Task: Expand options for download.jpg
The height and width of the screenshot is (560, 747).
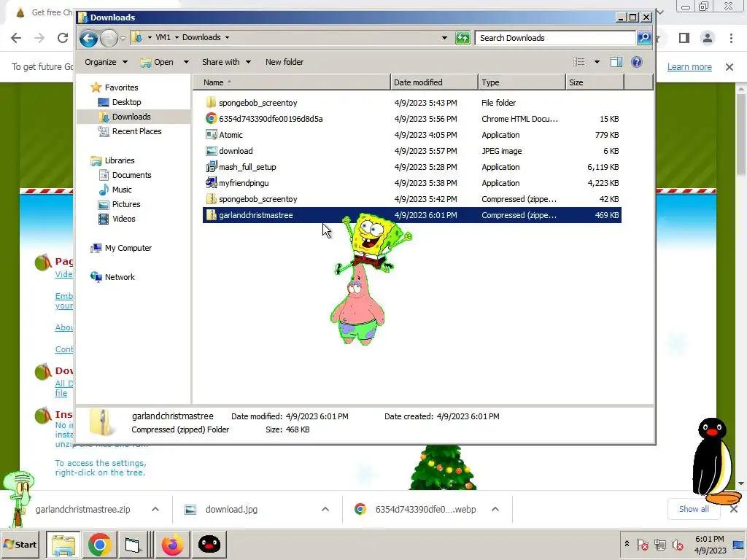Action: pyautogui.click(x=325, y=510)
